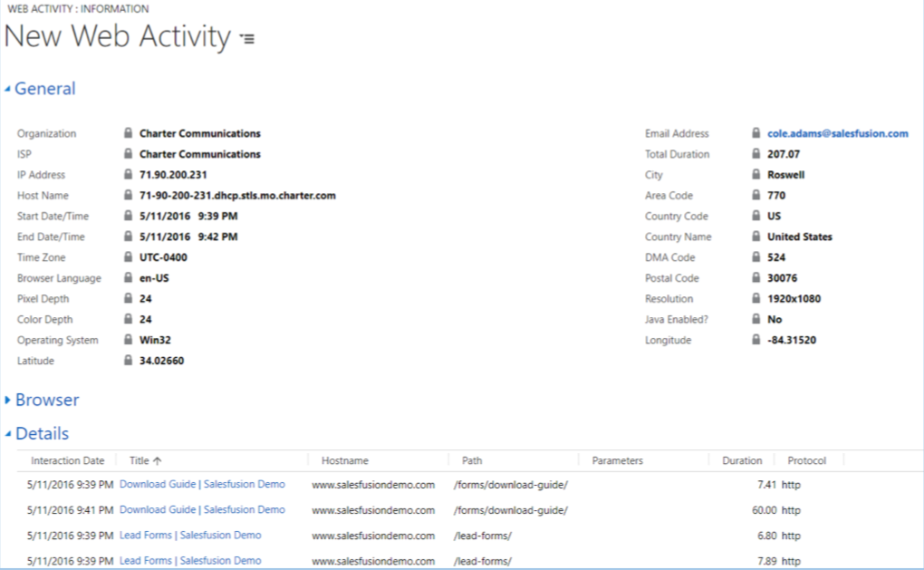
Task: Click the lock icon beside Java Enabled
Action: pos(756,319)
